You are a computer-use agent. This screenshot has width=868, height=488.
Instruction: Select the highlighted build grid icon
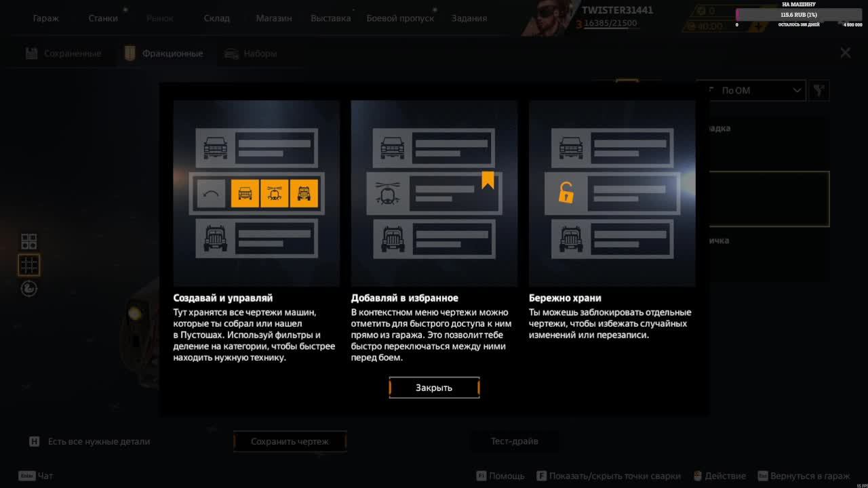point(28,265)
